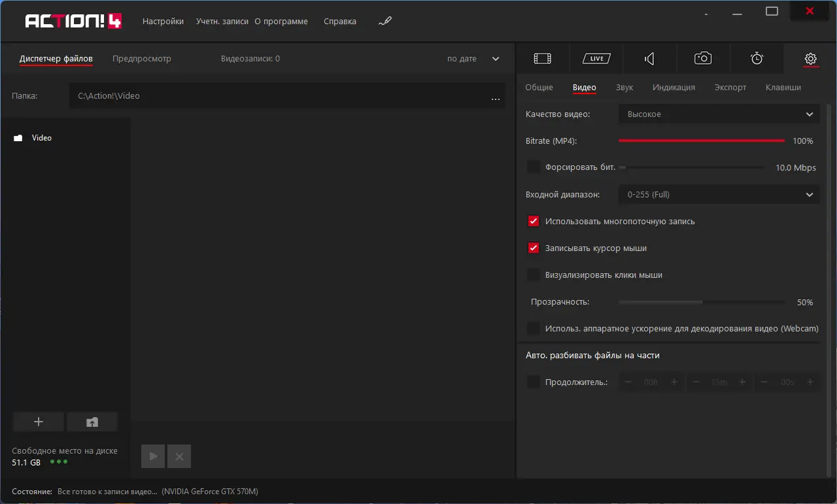Open the audio recording tab
Viewport: 837px width, 504px height.
click(649, 59)
